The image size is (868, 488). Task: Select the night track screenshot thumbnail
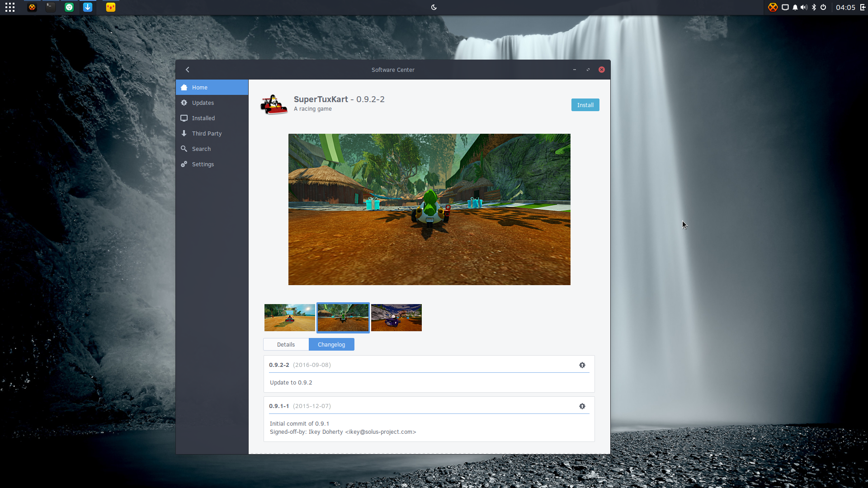click(396, 318)
